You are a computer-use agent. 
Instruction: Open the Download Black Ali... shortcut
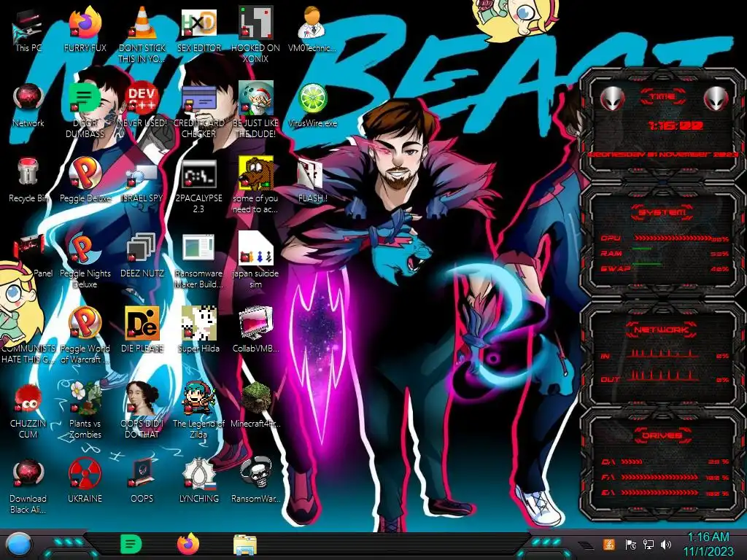pos(28,486)
